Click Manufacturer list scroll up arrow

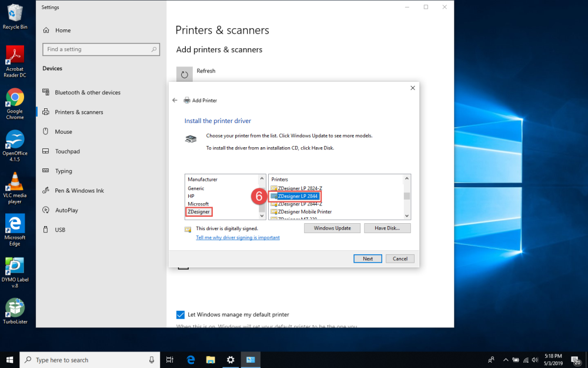pos(262,178)
